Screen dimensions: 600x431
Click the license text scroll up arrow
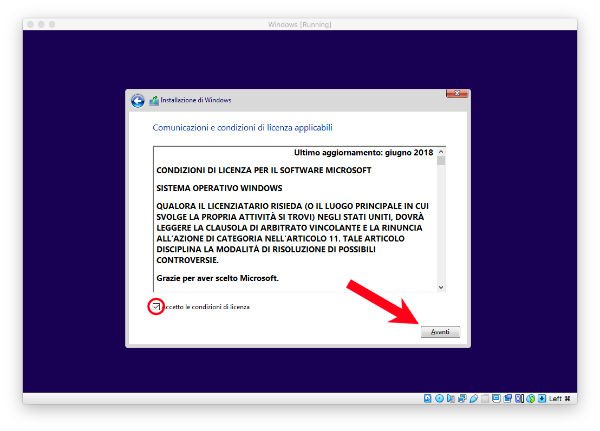(441, 152)
